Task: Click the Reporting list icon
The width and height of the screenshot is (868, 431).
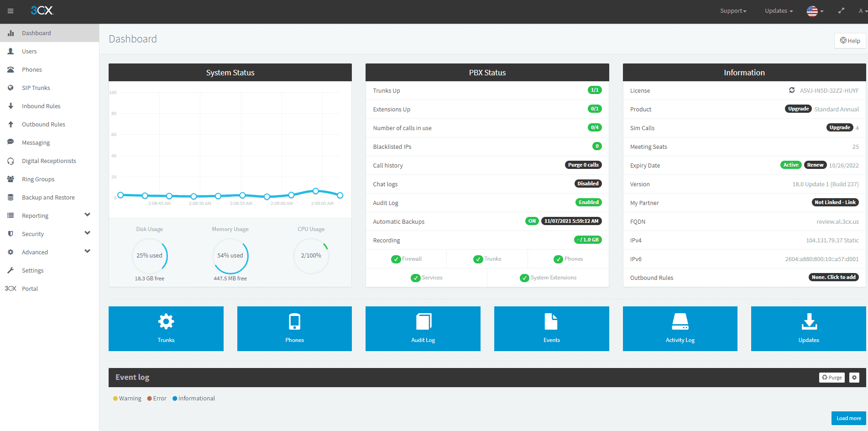Action: coord(10,215)
